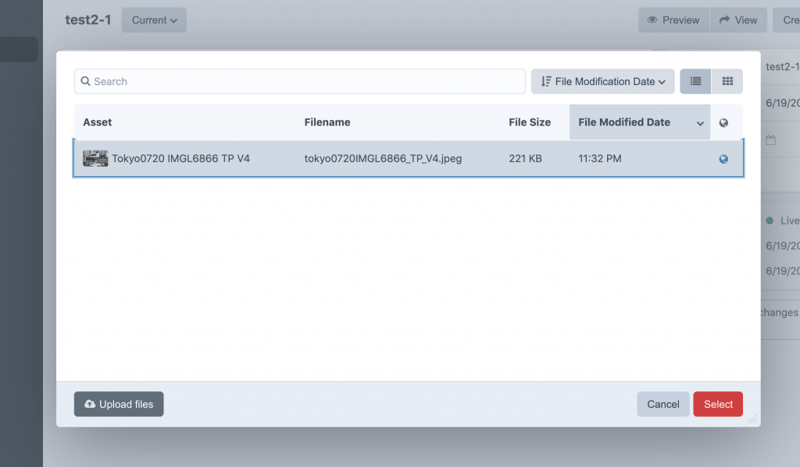This screenshot has width=800, height=467.
Task: Cancel the asset selection dialog
Action: 663,404
